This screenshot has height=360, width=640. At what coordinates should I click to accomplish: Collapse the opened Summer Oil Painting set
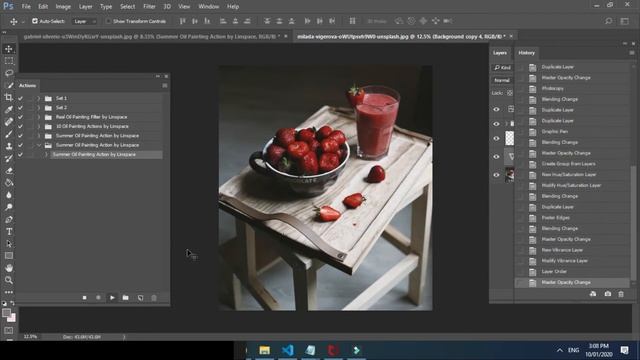click(x=39, y=145)
